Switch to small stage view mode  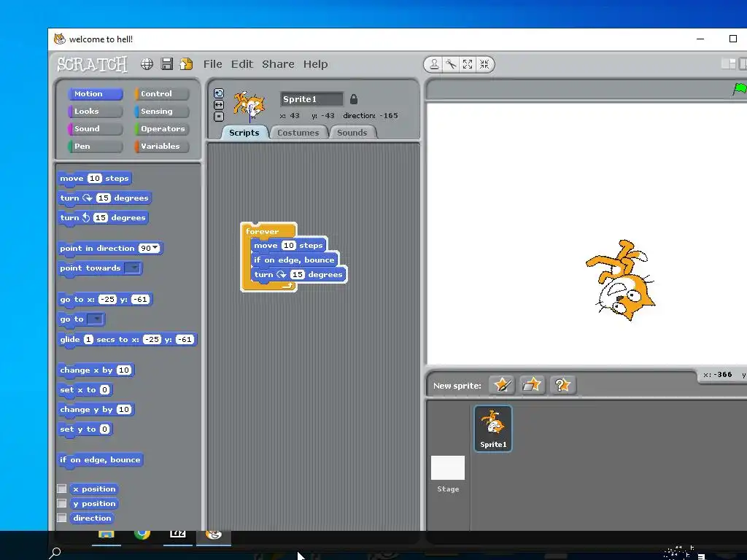[729, 64]
